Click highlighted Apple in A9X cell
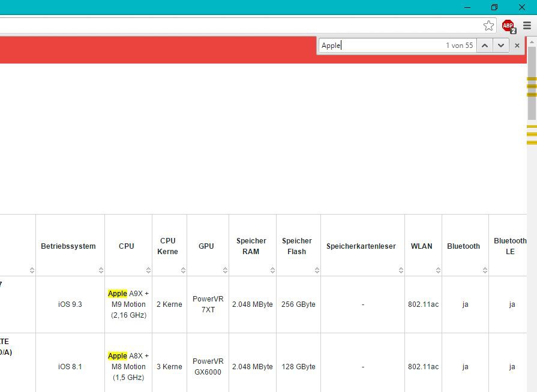Image resolution: width=537 pixels, height=392 pixels. (118, 294)
